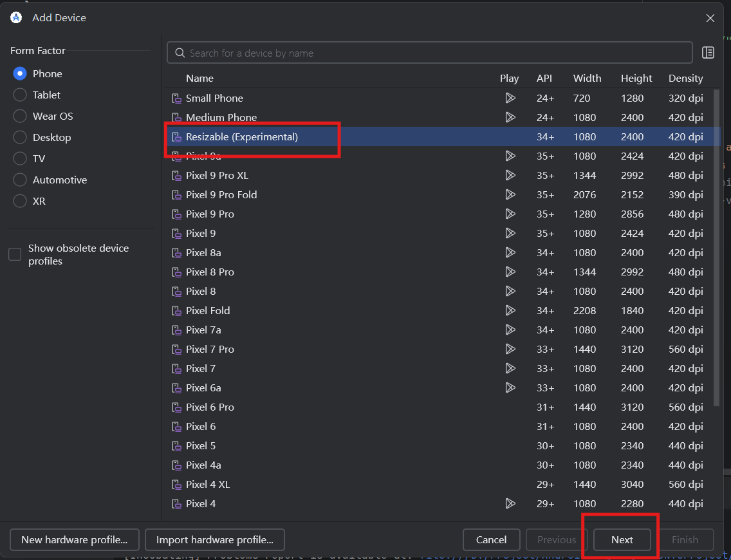The height and width of the screenshot is (560, 731).
Task: Cancel the Add Device dialog
Action: point(491,539)
